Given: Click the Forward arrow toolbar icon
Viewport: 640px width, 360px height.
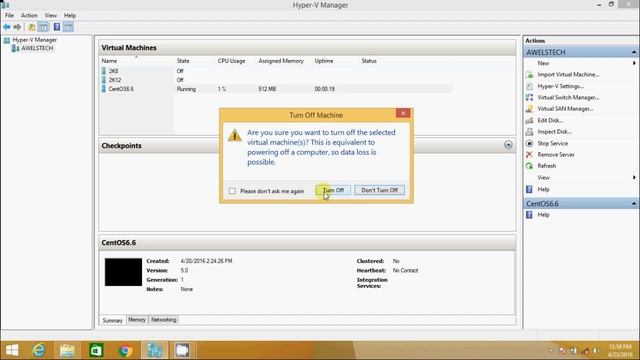Looking at the screenshot, I should pos(17,27).
